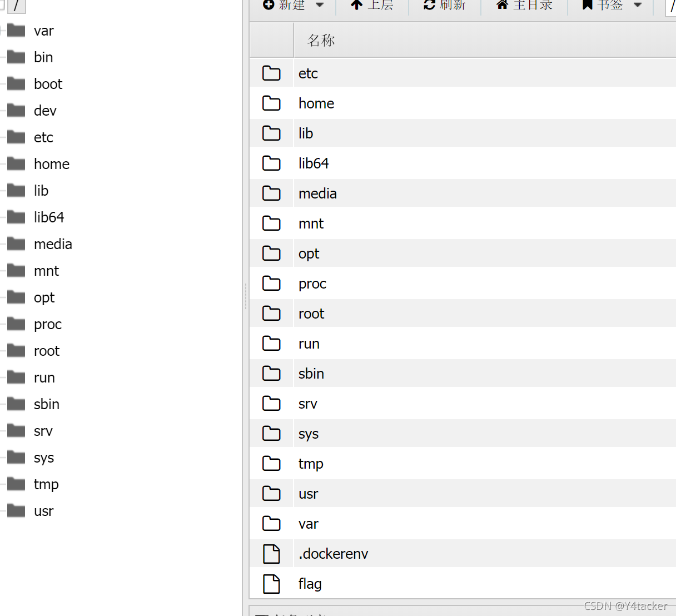The image size is (676, 616).
Task: Select the home folder icon in tree
Action: (x=16, y=163)
